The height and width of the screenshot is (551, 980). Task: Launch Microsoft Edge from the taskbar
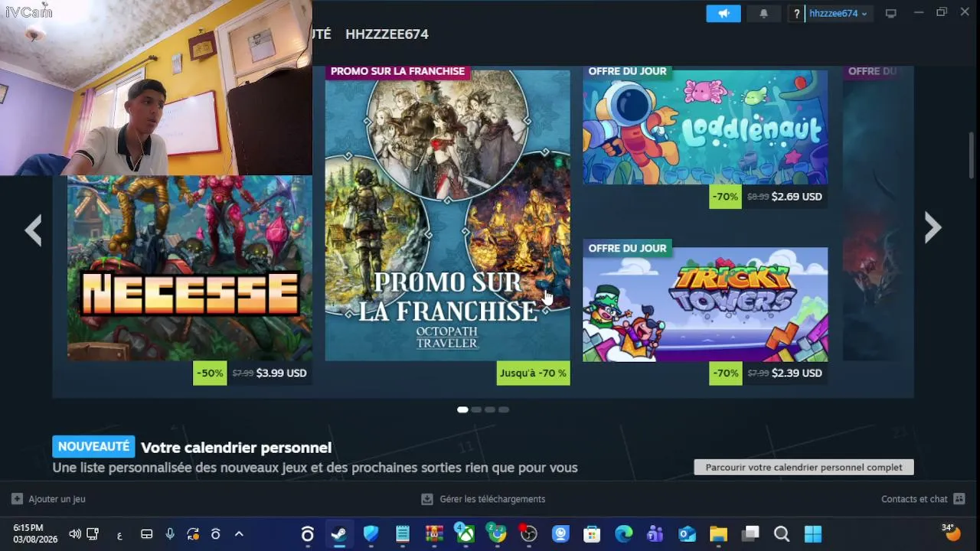click(623, 534)
